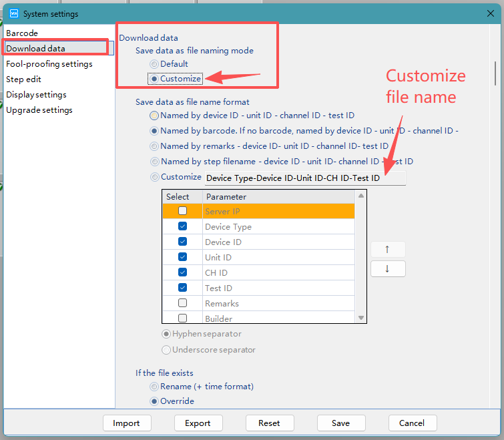
Task: Select the Device ID parameter row
Action: [x=258, y=242]
